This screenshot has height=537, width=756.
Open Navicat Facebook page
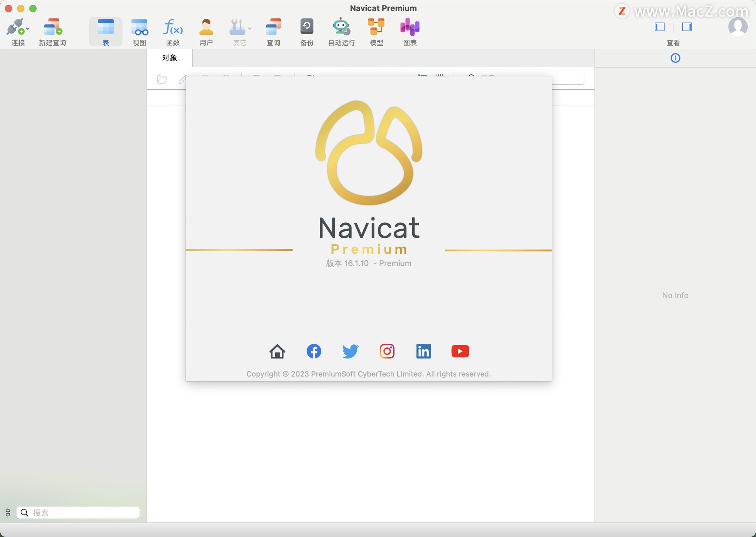point(314,351)
